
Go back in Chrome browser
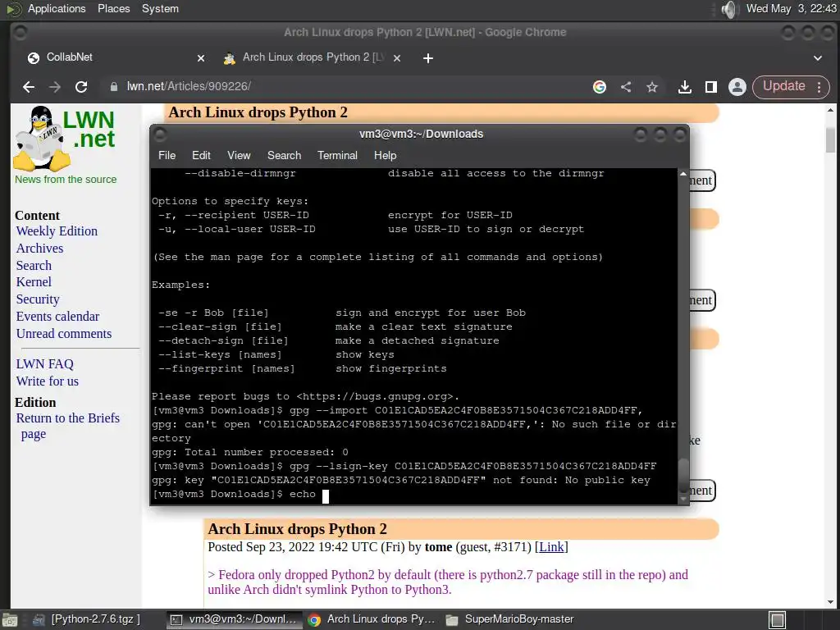click(x=29, y=87)
